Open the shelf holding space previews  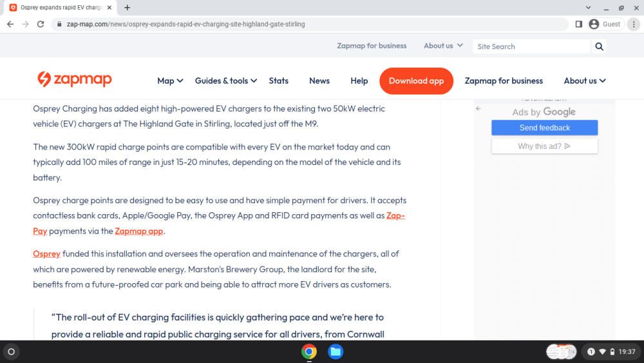click(x=561, y=351)
